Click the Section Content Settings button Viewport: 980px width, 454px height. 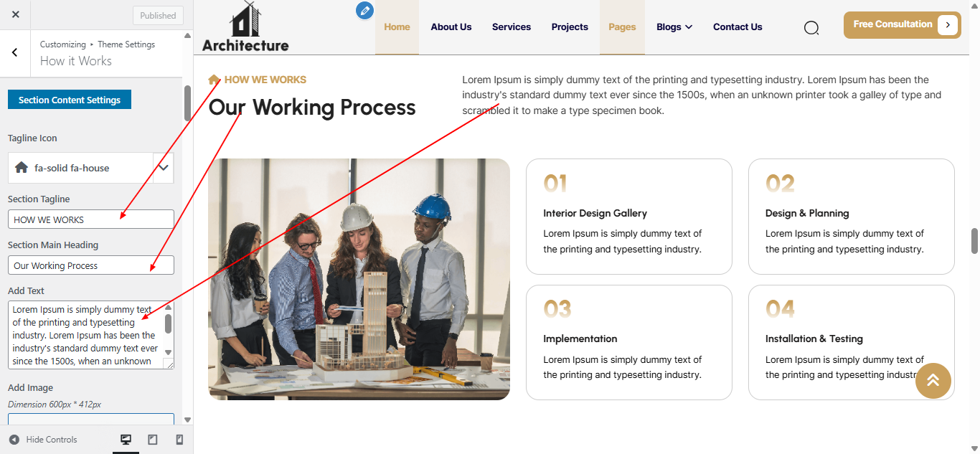(69, 100)
